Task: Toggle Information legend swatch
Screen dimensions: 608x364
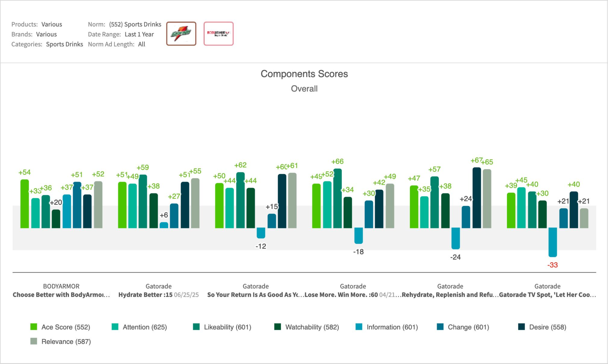Action: click(359, 327)
